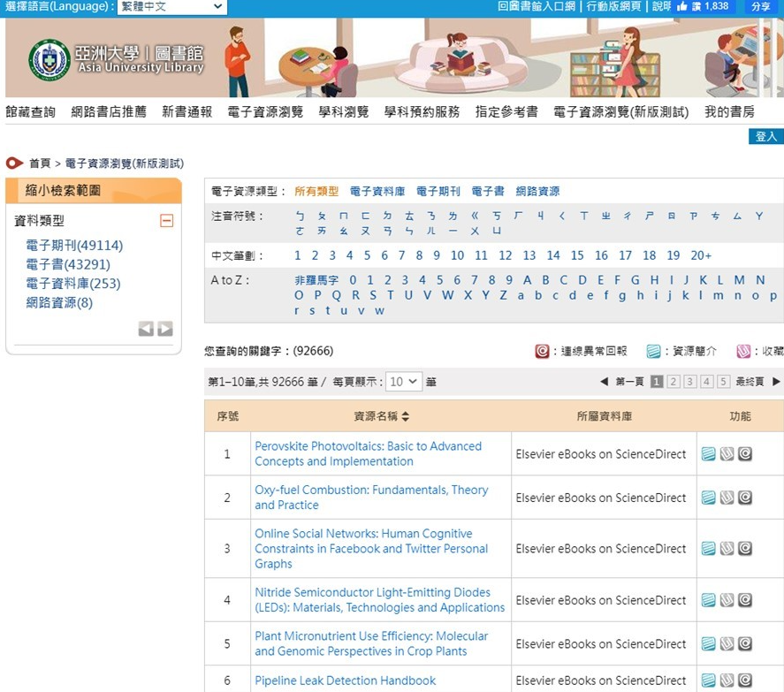Click the 分享 share icon at top right

pos(762,9)
